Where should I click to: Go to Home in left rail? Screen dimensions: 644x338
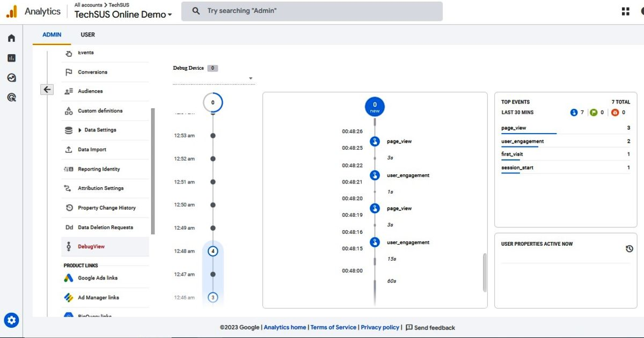tap(11, 38)
